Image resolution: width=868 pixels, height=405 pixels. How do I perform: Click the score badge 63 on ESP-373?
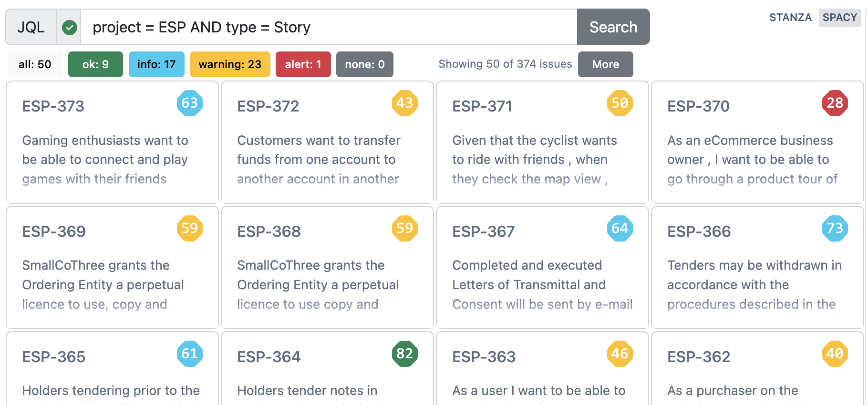(x=190, y=103)
